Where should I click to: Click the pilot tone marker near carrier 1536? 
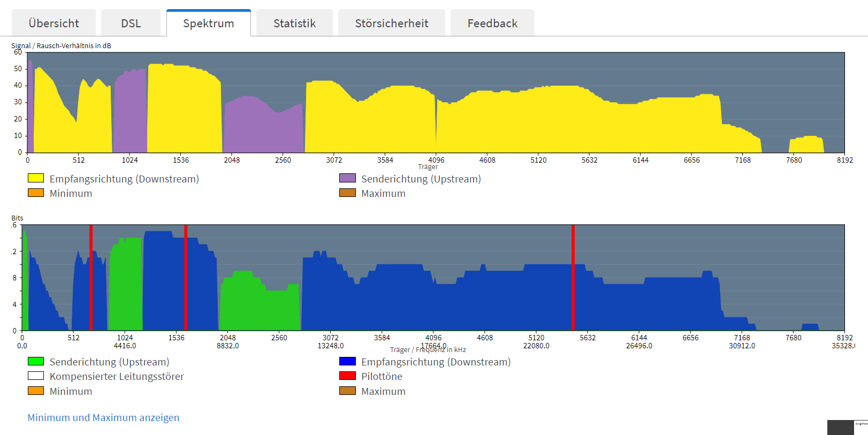[x=185, y=277]
